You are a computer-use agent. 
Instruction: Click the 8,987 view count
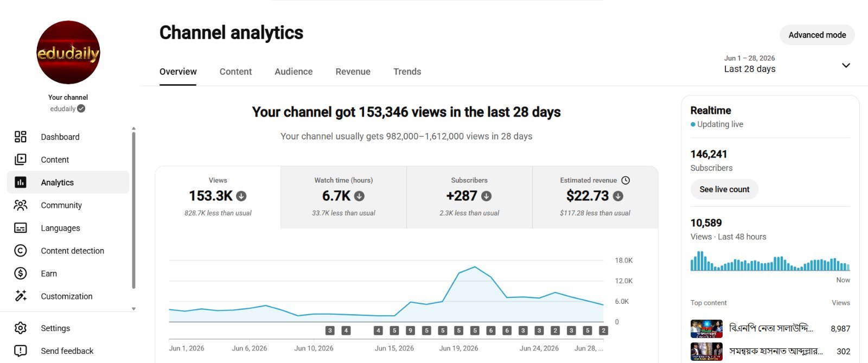coord(840,329)
